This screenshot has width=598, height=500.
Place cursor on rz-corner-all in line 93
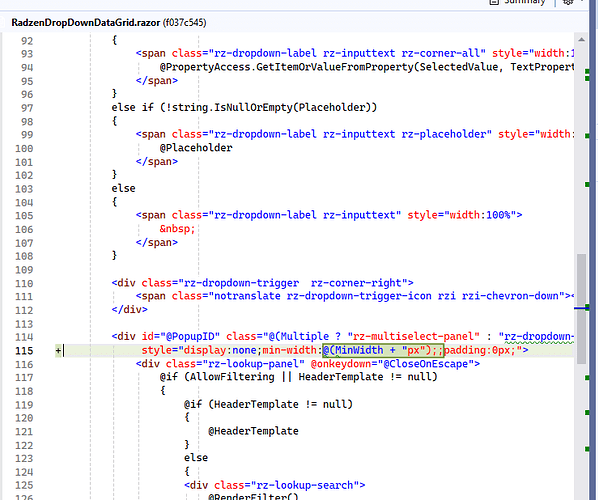(x=440, y=53)
